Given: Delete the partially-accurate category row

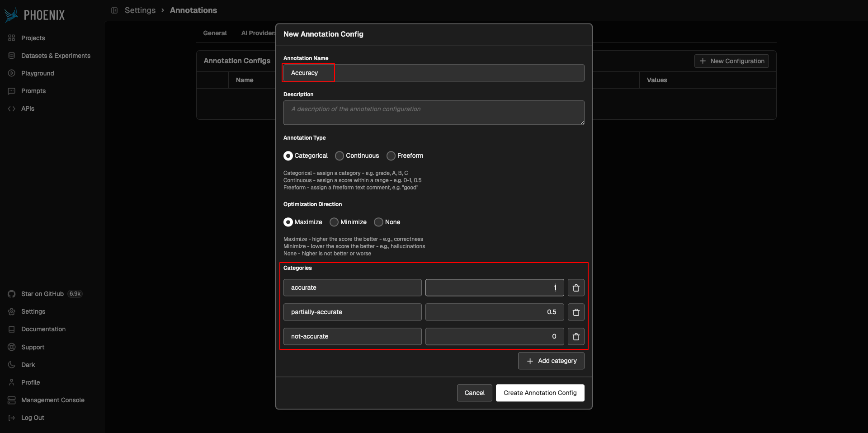Looking at the screenshot, I should click(576, 312).
